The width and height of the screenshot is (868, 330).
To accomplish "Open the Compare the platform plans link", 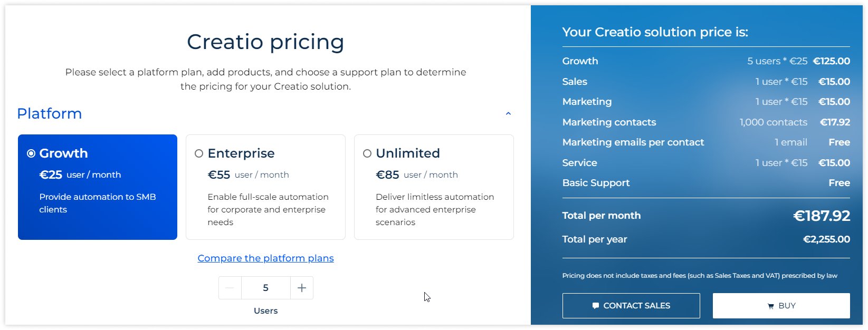I will [265, 258].
